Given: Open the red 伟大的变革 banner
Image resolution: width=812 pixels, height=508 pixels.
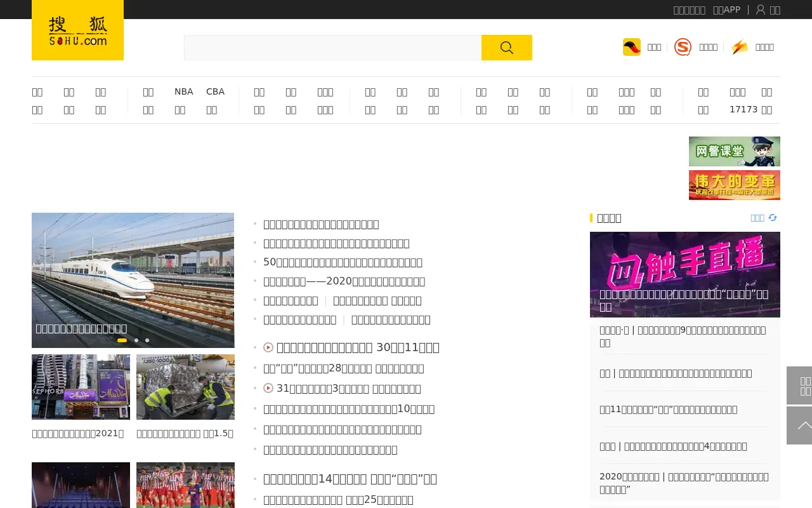Looking at the screenshot, I should pos(735,185).
